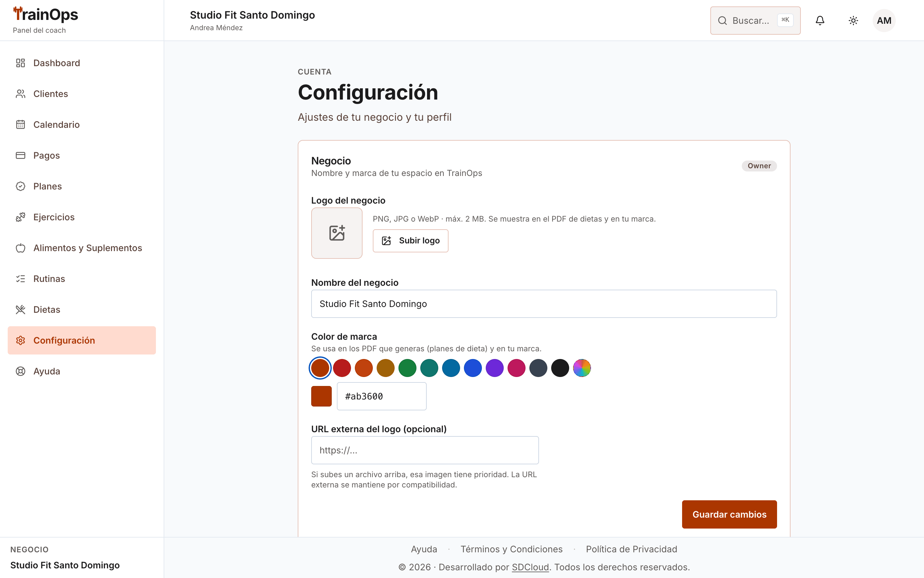The image size is (924, 578).
Task: Go to Dashboard in the sidebar
Action: pos(82,63)
